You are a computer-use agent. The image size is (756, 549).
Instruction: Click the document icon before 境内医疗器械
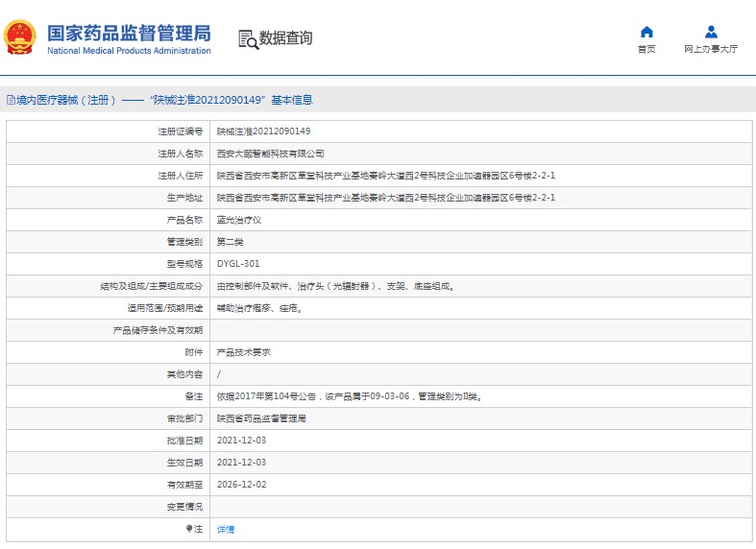(11, 100)
